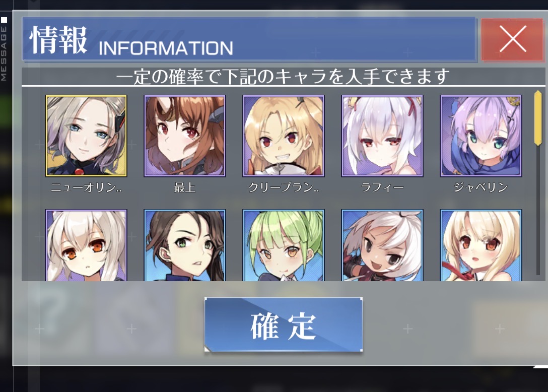Click the クリーブラン.. name label

pos(284,188)
